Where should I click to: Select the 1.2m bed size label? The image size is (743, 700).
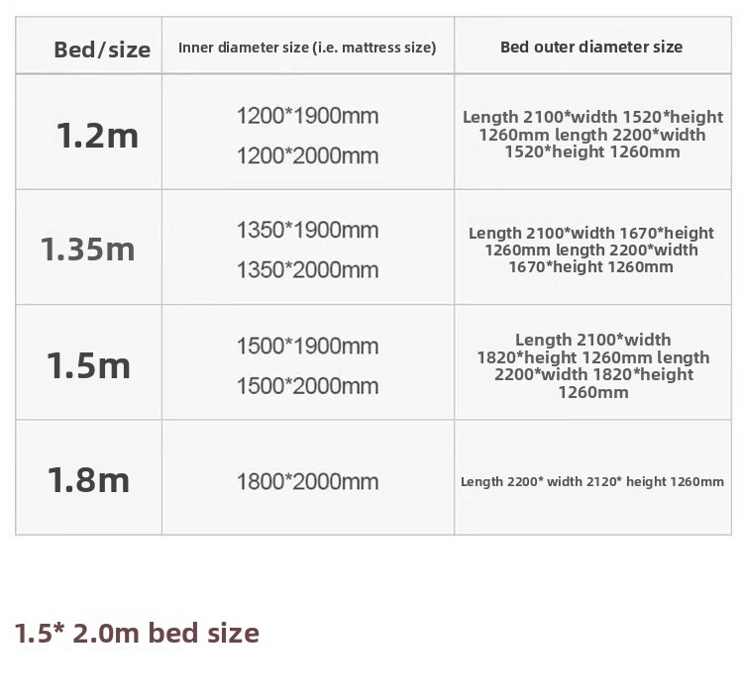(97, 135)
